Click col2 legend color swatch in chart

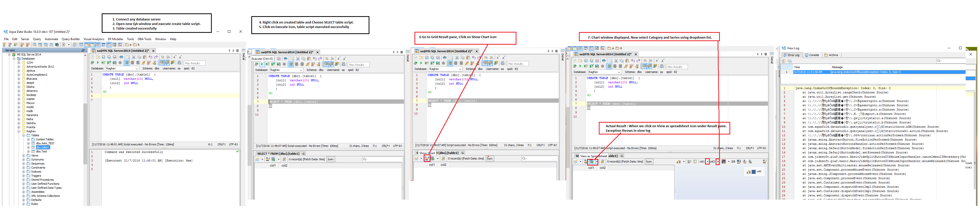tap(754, 172)
